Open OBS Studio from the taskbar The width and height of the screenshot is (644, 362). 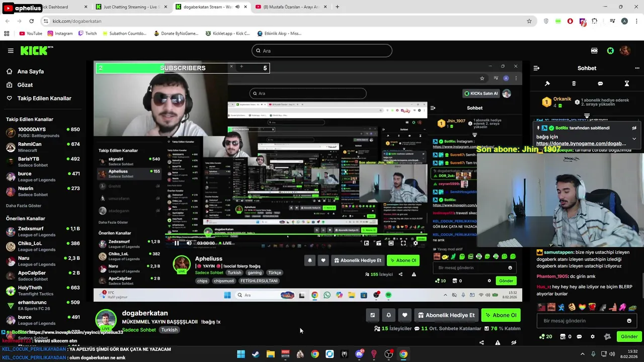tap(389, 354)
